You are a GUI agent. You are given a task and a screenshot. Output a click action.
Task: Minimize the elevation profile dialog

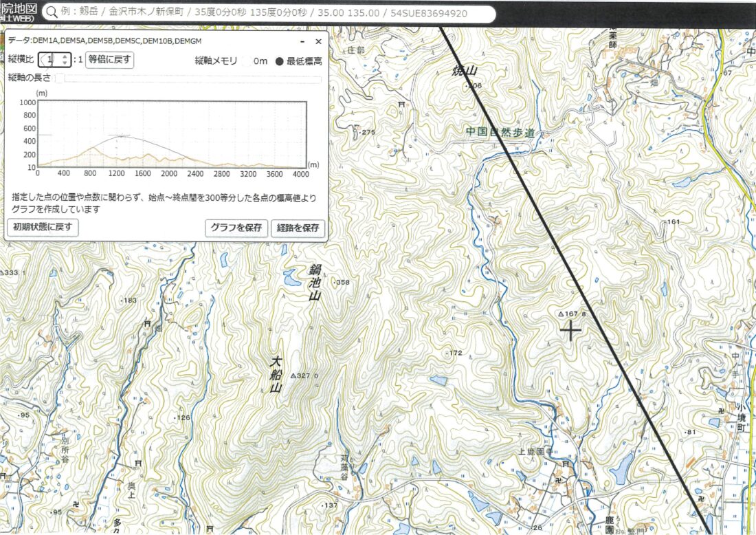tap(302, 42)
